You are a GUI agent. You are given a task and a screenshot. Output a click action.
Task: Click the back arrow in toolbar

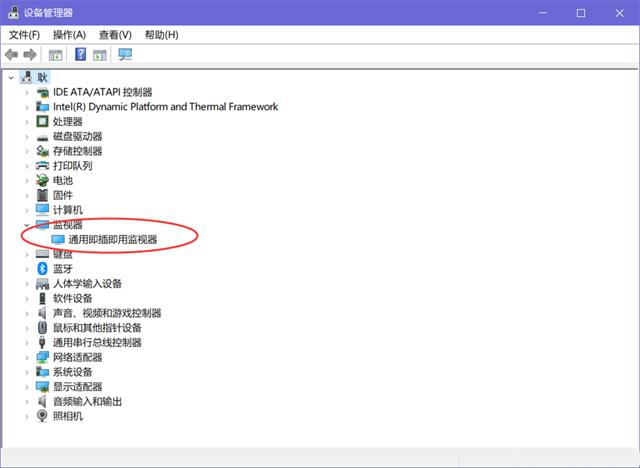11,55
